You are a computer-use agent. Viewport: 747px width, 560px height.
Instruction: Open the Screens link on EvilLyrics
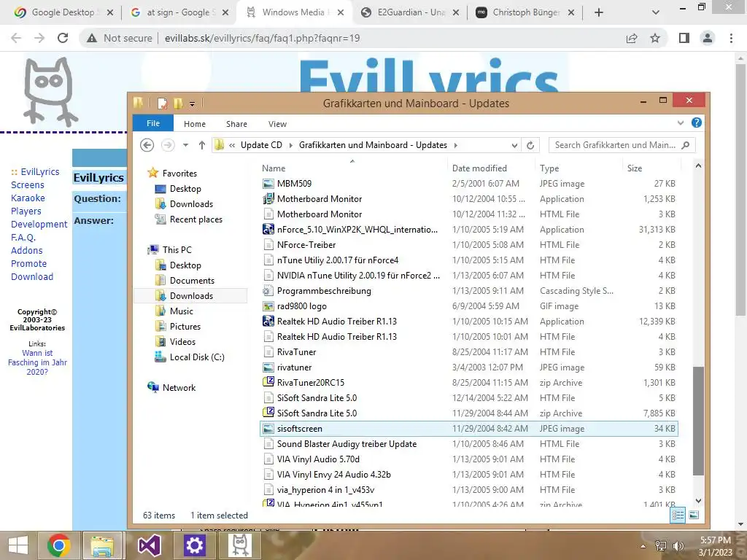28,184
